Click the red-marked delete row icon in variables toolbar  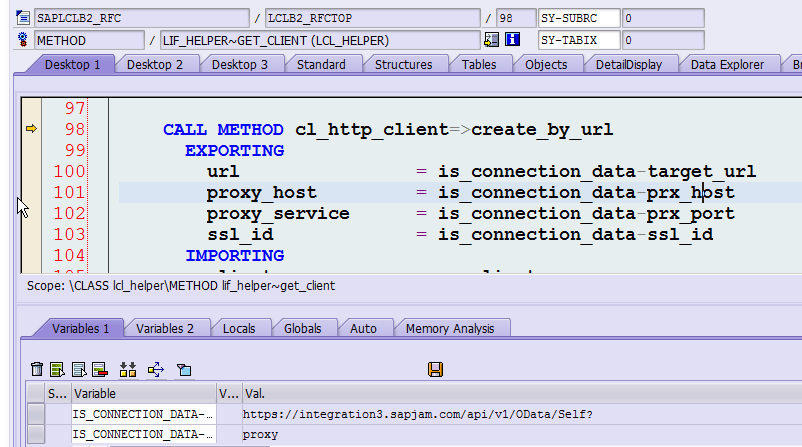100,369
